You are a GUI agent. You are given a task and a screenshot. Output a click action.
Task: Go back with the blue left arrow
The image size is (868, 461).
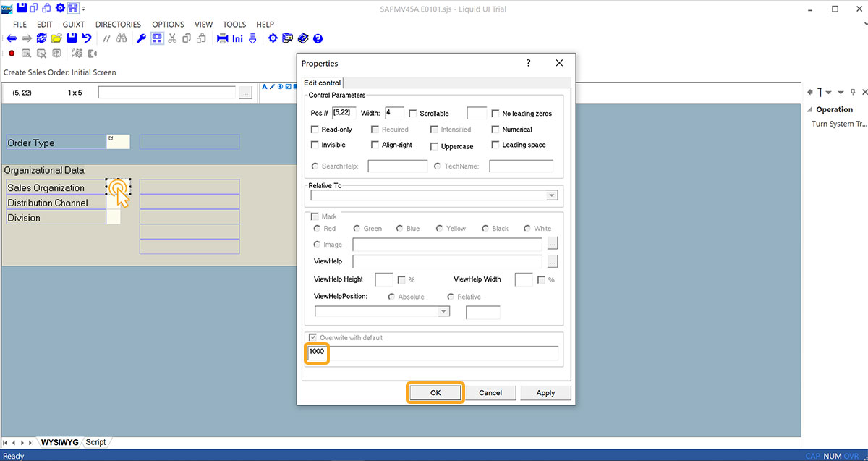pos(11,39)
